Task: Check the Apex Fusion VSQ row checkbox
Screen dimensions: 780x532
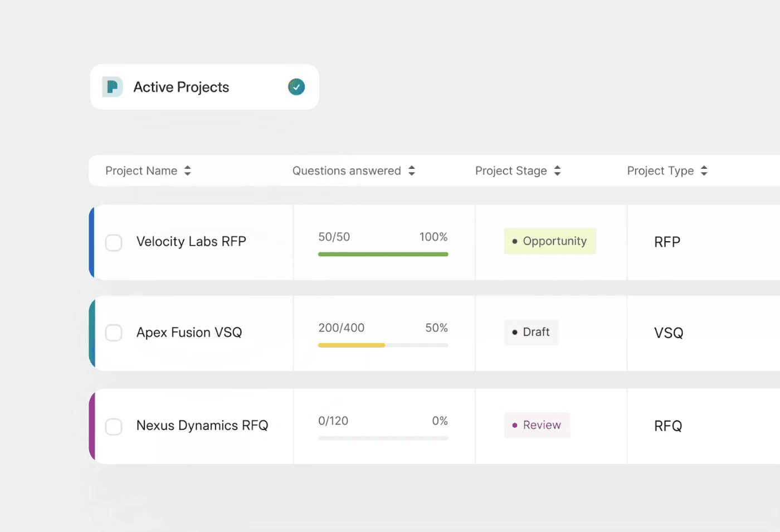Action: pyautogui.click(x=114, y=333)
